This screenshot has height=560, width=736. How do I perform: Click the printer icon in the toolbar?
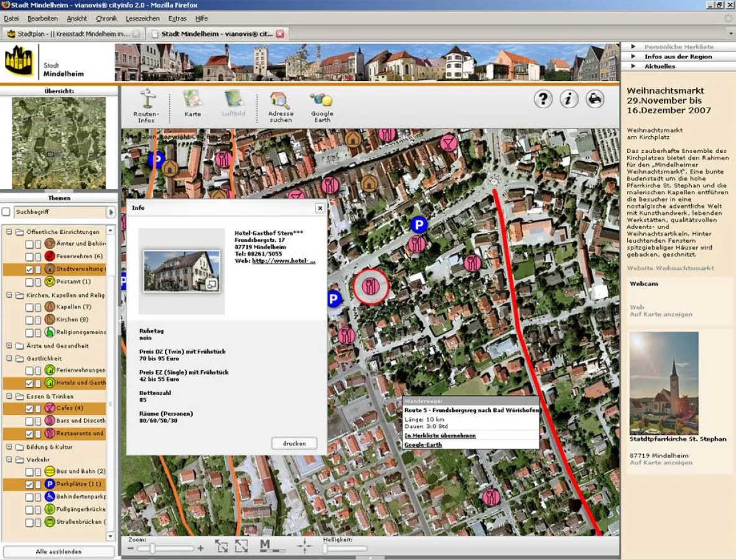click(595, 100)
